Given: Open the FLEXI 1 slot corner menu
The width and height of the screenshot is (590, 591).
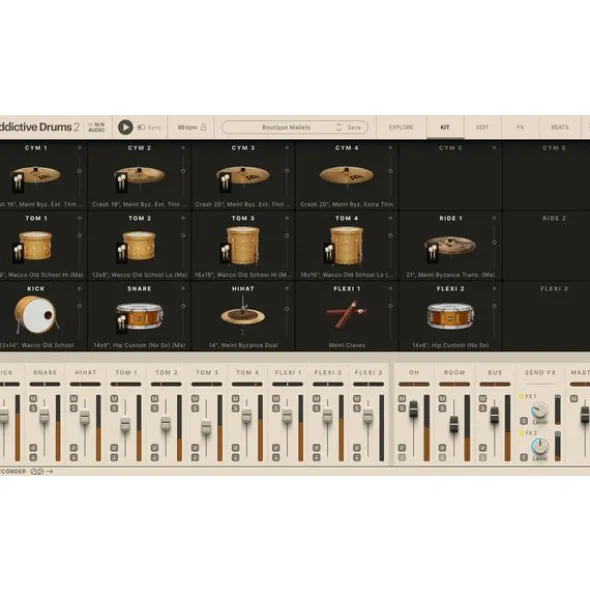Looking at the screenshot, I should [x=391, y=288].
